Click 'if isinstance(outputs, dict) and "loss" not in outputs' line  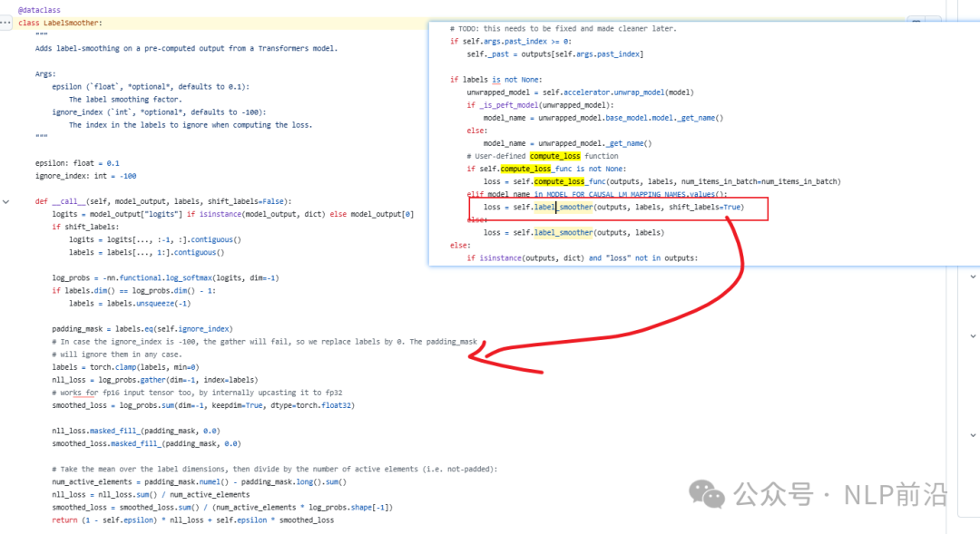[583, 258]
